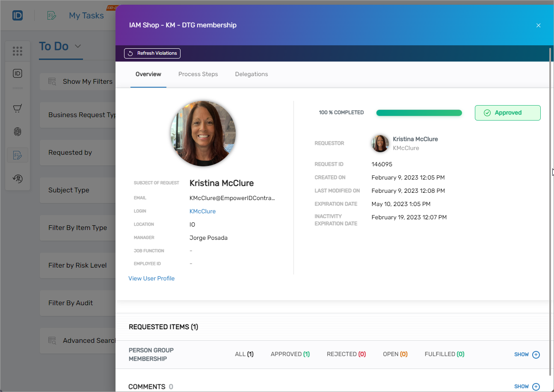Switch to the Process Steps tab
Image resolution: width=554 pixels, height=392 pixels.
(x=198, y=74)
